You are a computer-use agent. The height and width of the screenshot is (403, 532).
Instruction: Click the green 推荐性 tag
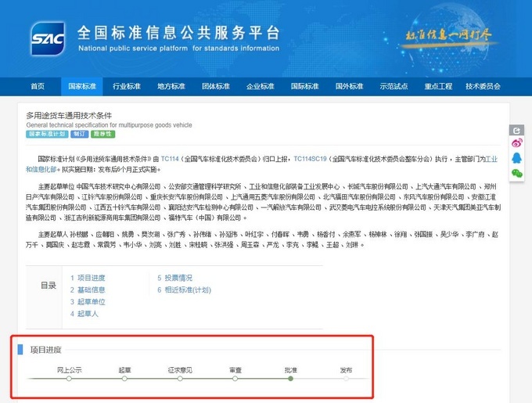pos(102,134)
